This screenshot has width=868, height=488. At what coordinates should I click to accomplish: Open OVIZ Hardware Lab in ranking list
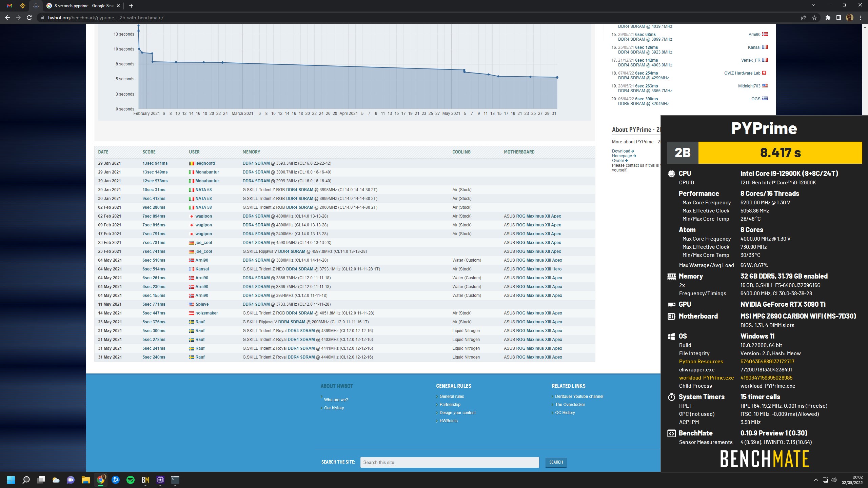pyautogui.click(x=742, y=73)
